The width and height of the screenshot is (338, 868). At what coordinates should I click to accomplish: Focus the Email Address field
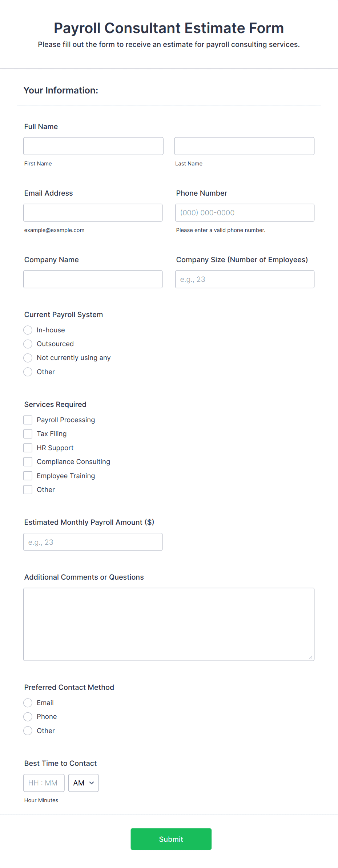[x=93, y=212]
